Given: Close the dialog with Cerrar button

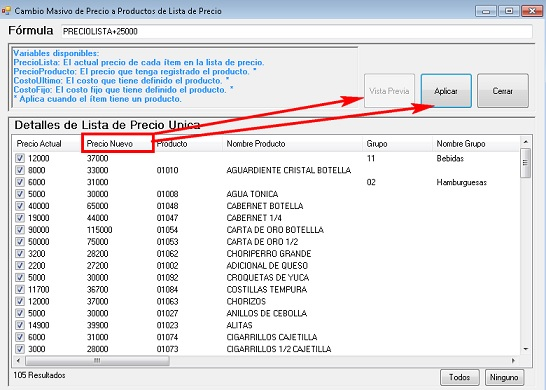Looking at the screenshot, I should click(502, 91).
